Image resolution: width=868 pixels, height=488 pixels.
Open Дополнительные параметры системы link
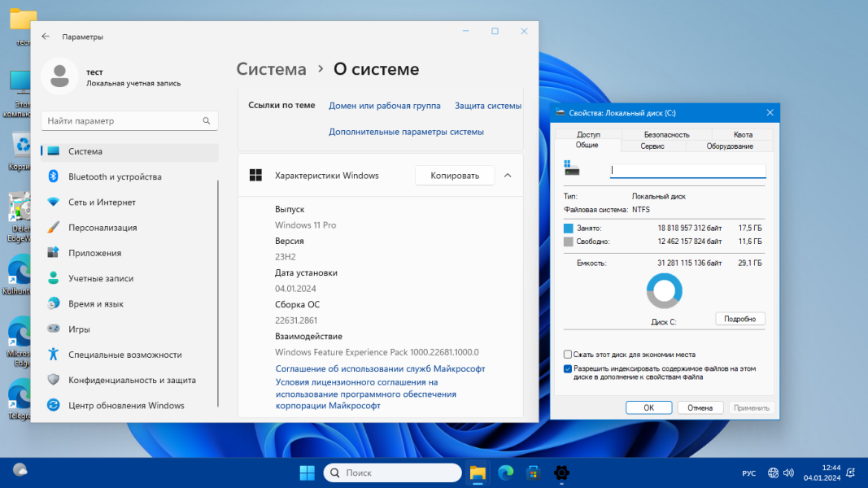click(406, 132)
